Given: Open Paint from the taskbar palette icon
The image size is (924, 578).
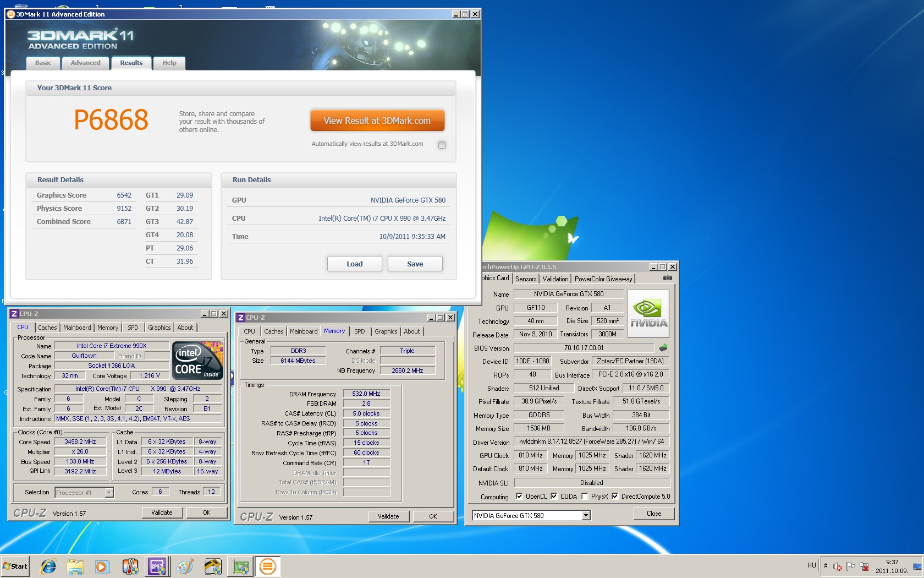Looking at the screenshot, I should pos(185,566).
